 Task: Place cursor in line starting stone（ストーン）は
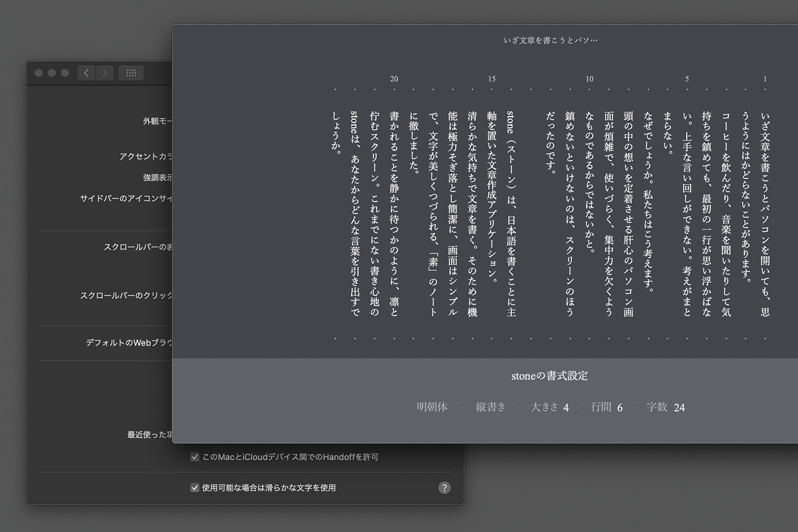point(511,213)
